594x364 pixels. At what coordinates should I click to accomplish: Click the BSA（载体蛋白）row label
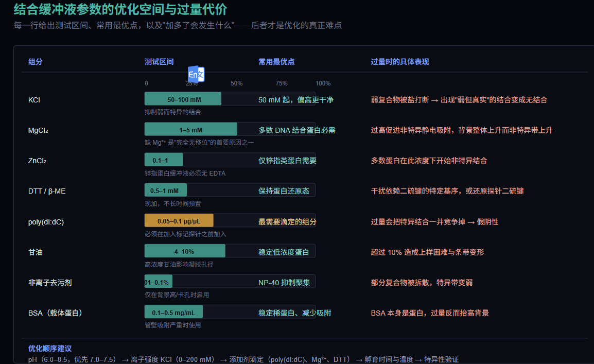(x=55, y=313)
